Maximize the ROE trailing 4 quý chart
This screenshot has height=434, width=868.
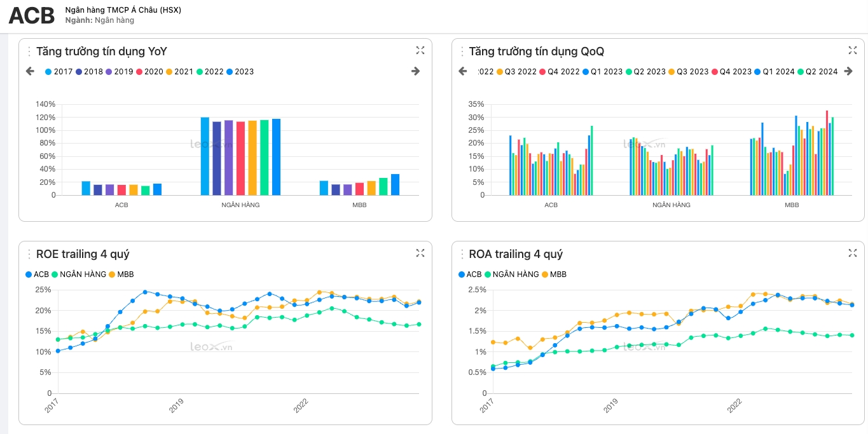click(x=420, y=253)
